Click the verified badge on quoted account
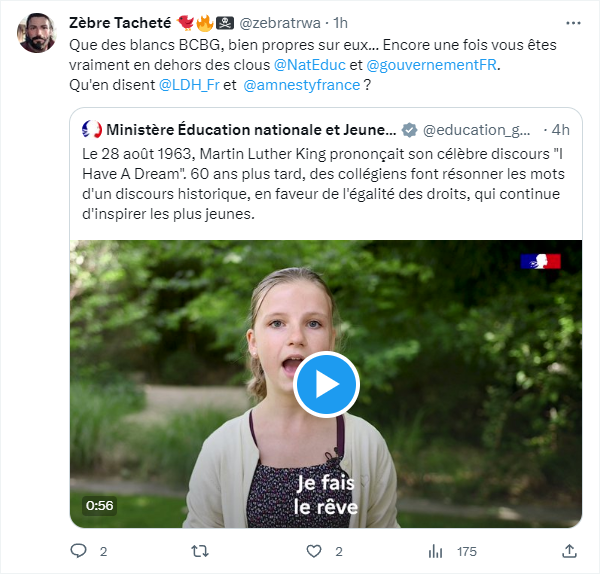This screenshot has width=600, height=574. [x=409, y=130]
